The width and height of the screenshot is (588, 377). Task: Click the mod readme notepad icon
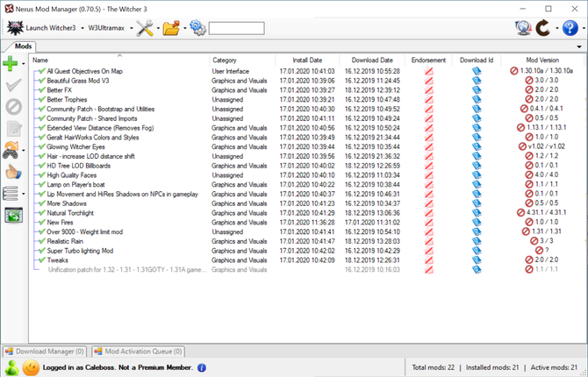[13, 129]
